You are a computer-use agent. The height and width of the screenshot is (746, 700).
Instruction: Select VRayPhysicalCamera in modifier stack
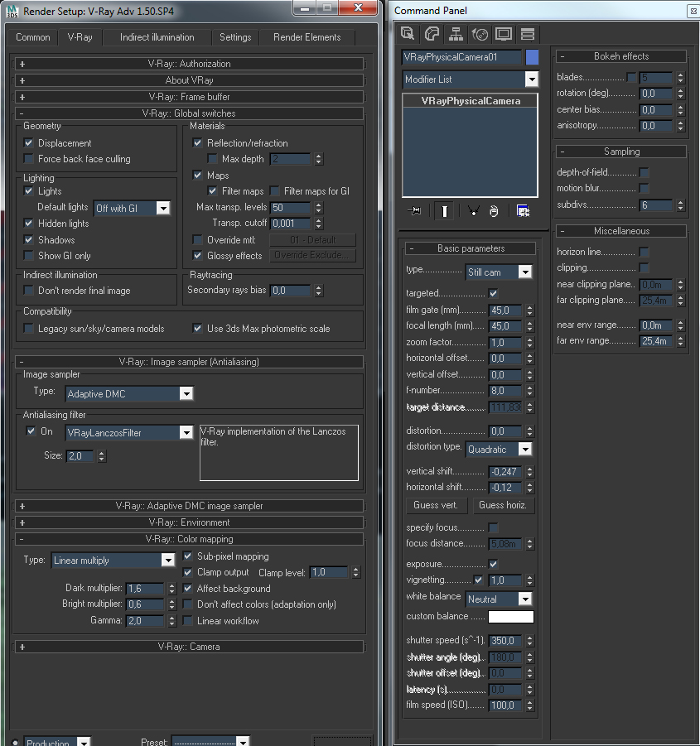coord(471,101)
